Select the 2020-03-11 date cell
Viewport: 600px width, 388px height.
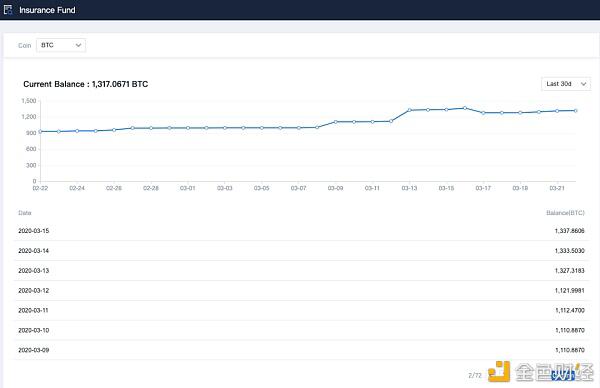33,310
